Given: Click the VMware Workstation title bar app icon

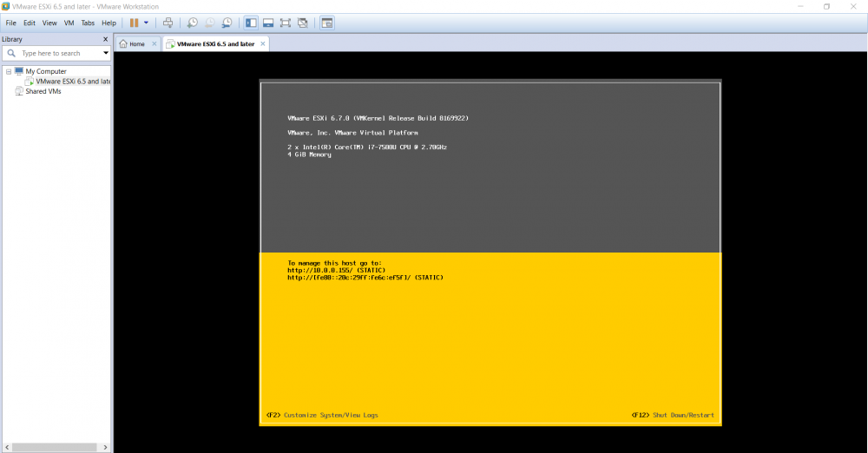Looking at the screenshot, I should click(x=5, y=7).
